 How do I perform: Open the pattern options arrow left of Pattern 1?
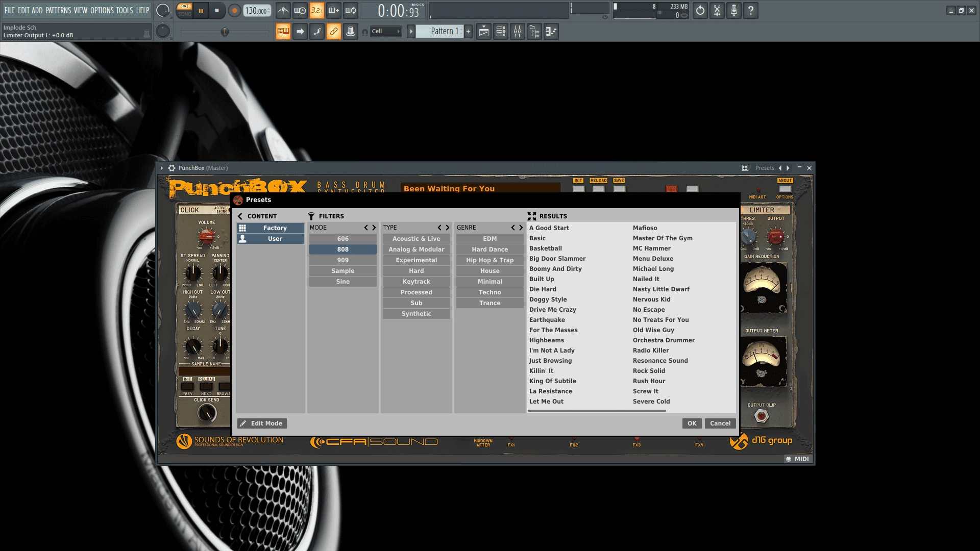[411, 32]
